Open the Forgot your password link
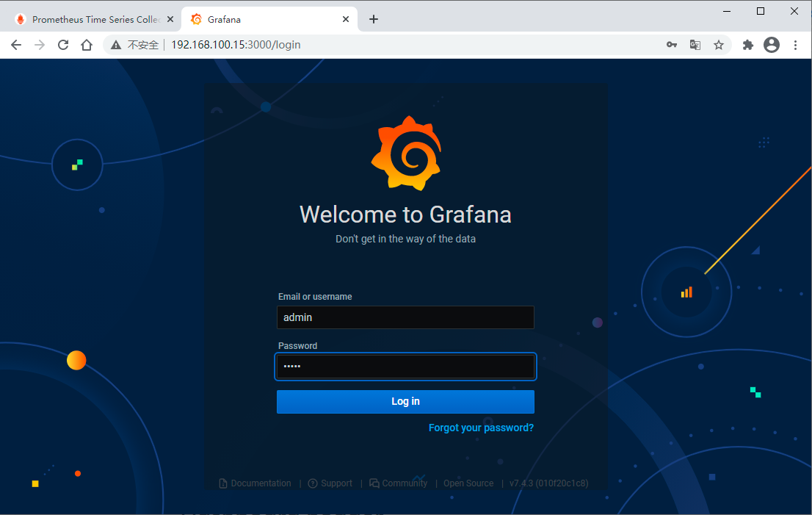This screenshot has width=812, height=515. pos(481,428)
